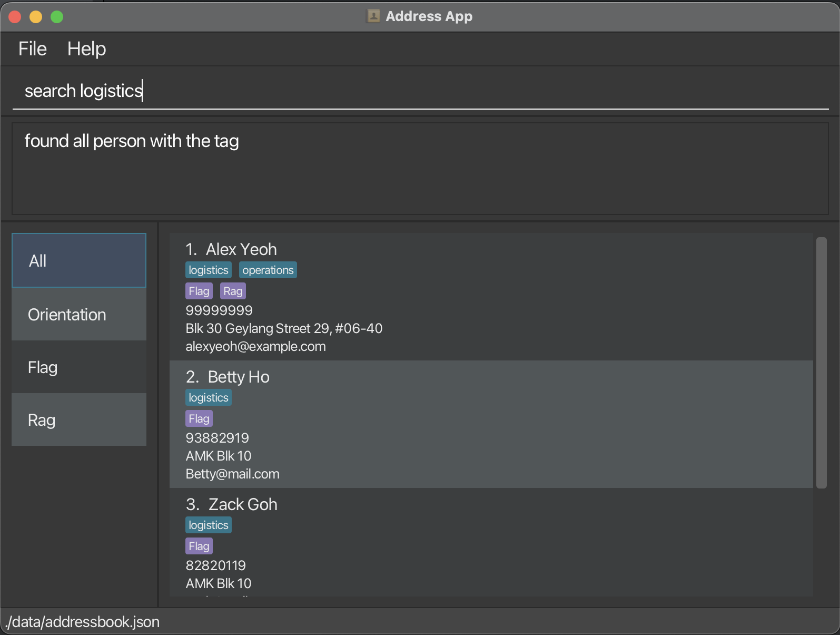Click alexyeoh@example.com email address
Screen dimensions: 840x635
pyautogui.click(x=255, y=347)
